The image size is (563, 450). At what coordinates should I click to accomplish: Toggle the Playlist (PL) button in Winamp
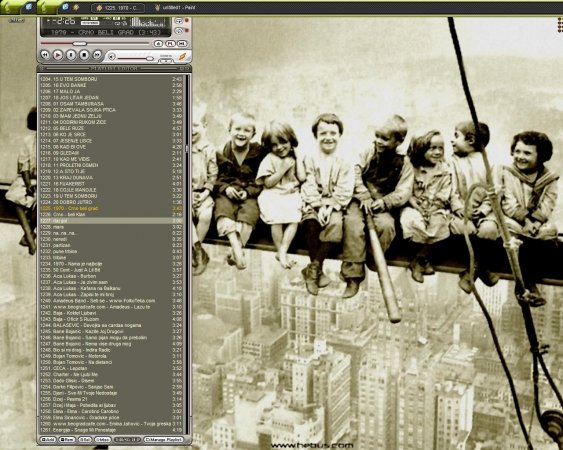click(x=170, y=43)
